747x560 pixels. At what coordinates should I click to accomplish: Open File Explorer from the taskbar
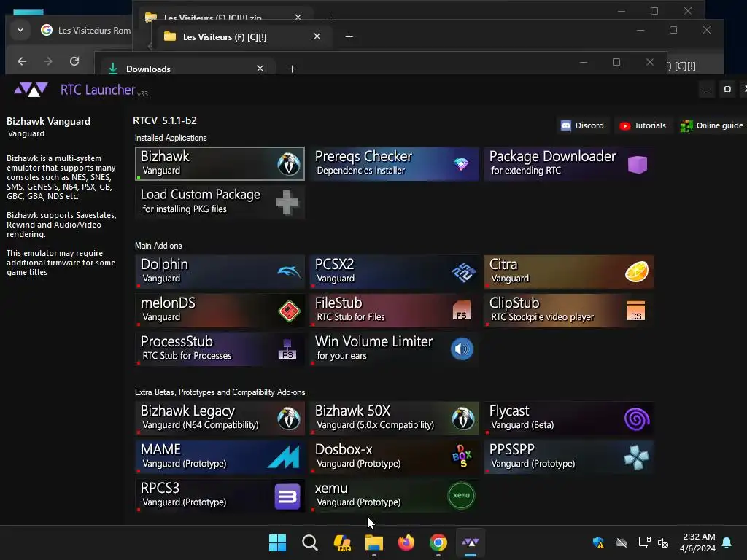tap(374, 542)
